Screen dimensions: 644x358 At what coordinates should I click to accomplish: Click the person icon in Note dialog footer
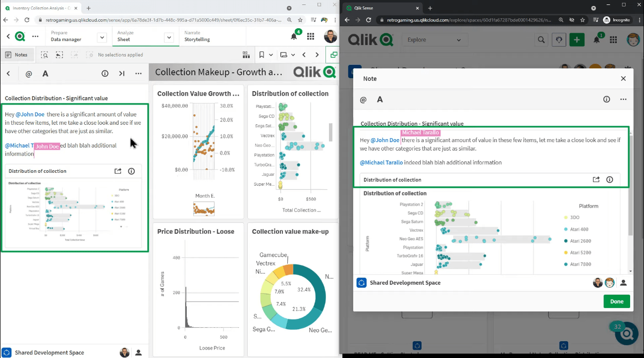[x=623, y=283]
